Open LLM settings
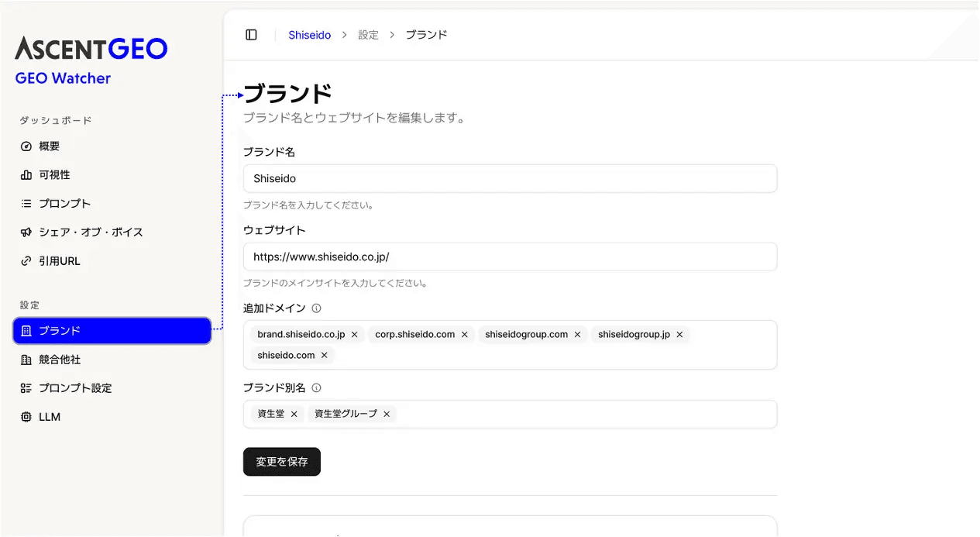 tap(112, 417)
